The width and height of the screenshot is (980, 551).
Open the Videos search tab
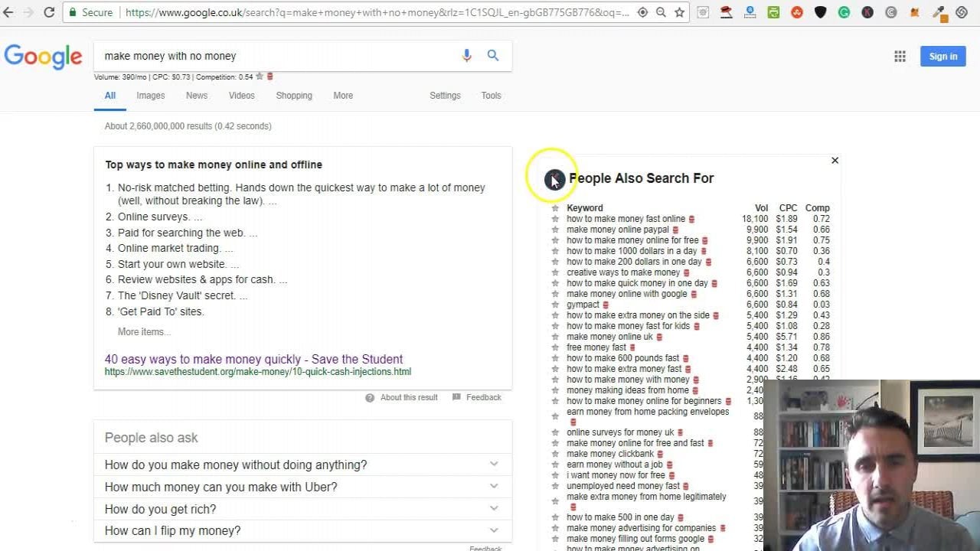(241, 96)
